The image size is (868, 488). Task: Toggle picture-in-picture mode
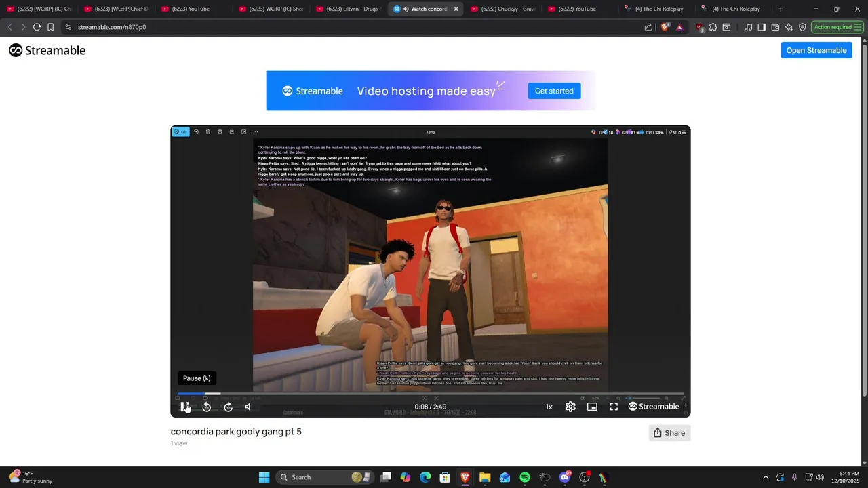tap(592, 407)
